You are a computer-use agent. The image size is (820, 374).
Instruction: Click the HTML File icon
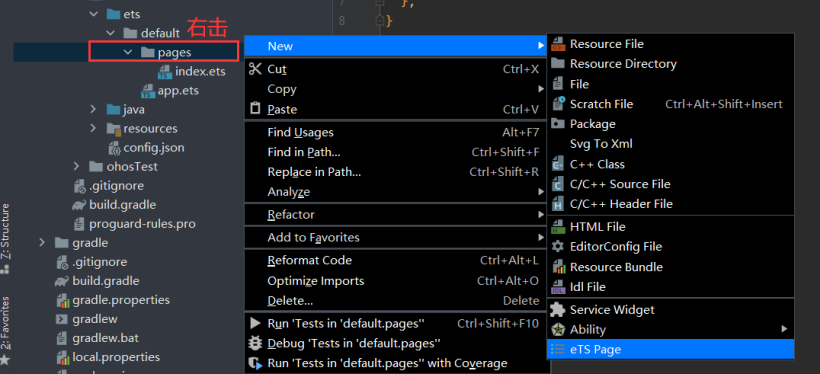pyautogui.click(x=558, y=226)
